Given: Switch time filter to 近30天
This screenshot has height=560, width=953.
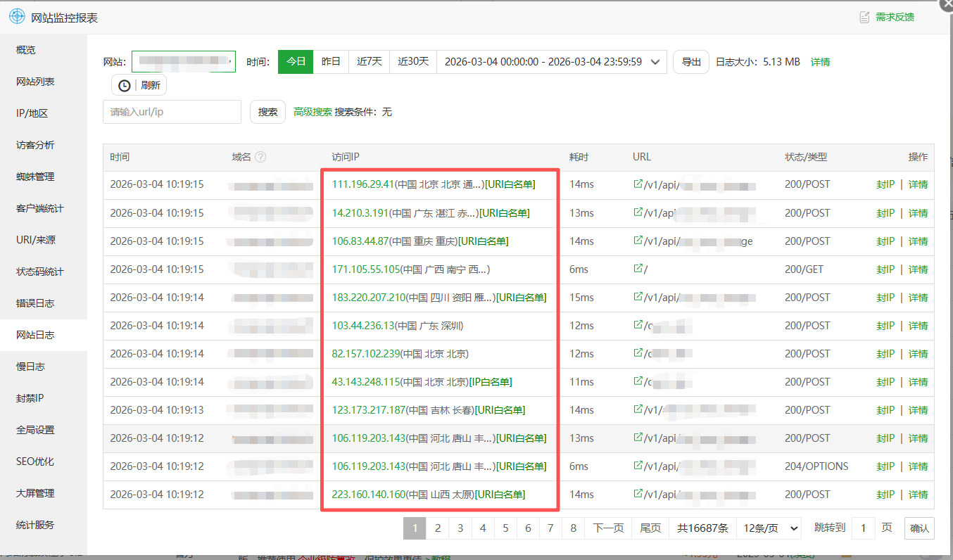Looking at the screenshot, I should pos(413,62).
